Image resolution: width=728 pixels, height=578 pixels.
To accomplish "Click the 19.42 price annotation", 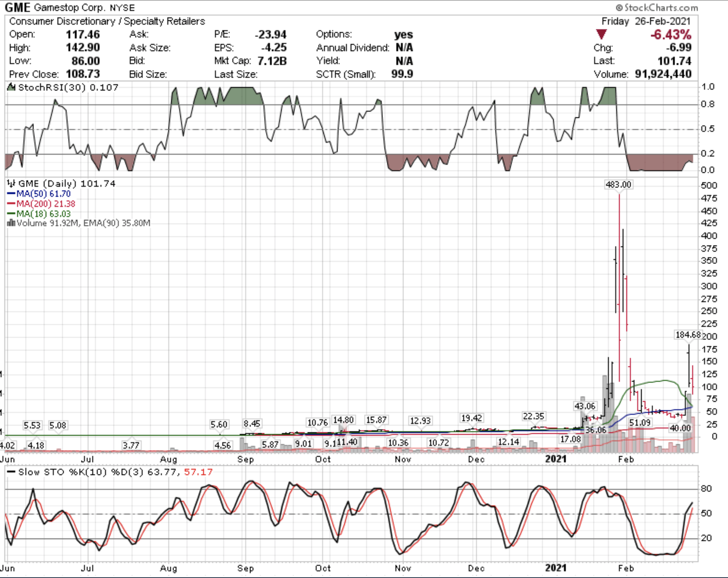I will coord(472,418).
